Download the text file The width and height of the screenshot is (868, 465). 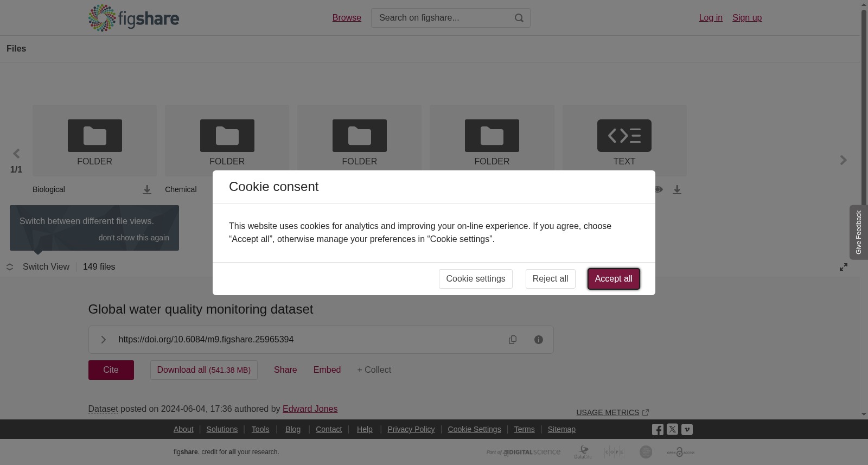[677, 189]
